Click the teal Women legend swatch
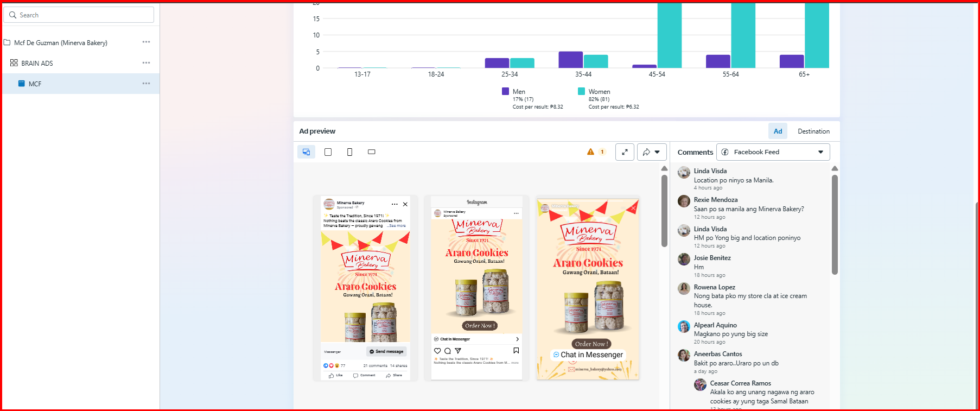The width and height of the screenshot is (980, 411). click(x=581, y=92)
